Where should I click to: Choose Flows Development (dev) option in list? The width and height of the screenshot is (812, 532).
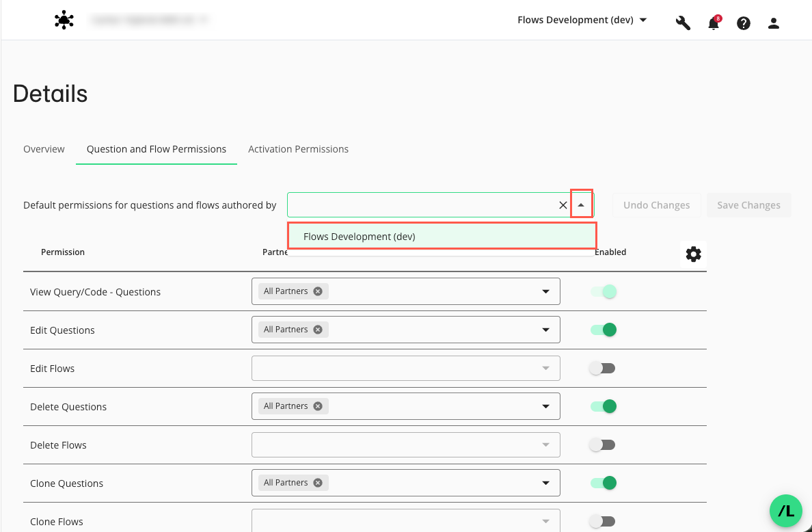[442, 236]
